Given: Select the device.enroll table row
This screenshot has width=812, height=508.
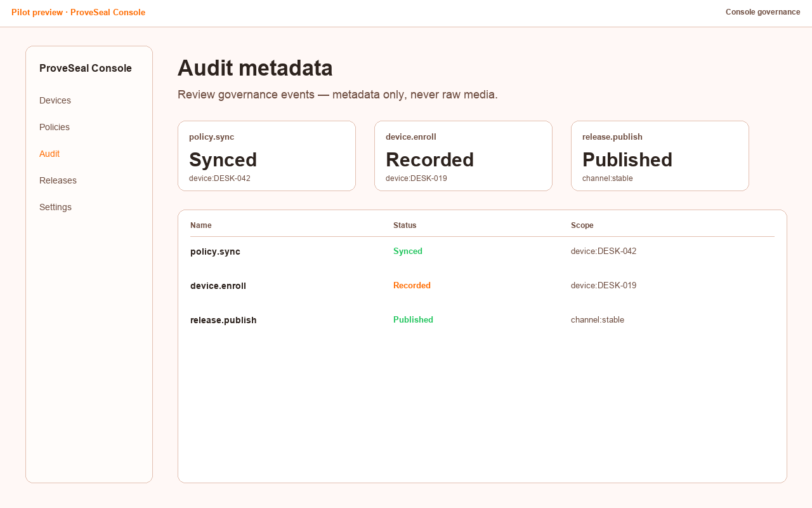Looking at the screenshot, I should click(x=482, y=286).
